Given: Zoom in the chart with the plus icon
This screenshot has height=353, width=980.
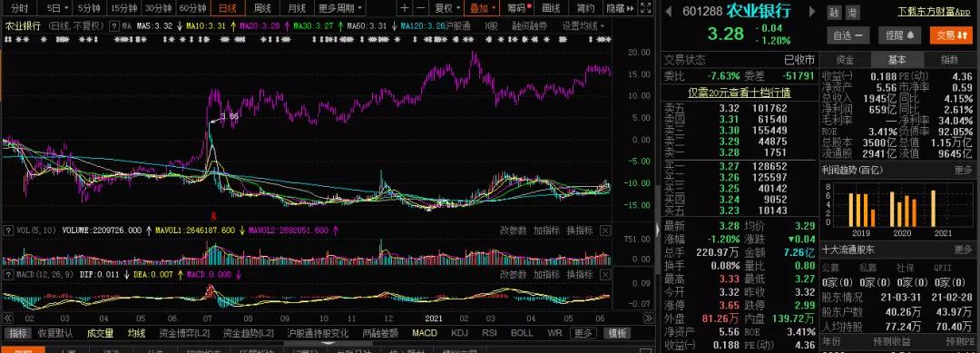Looking at the screenshot, I should (x=405, y=8).
